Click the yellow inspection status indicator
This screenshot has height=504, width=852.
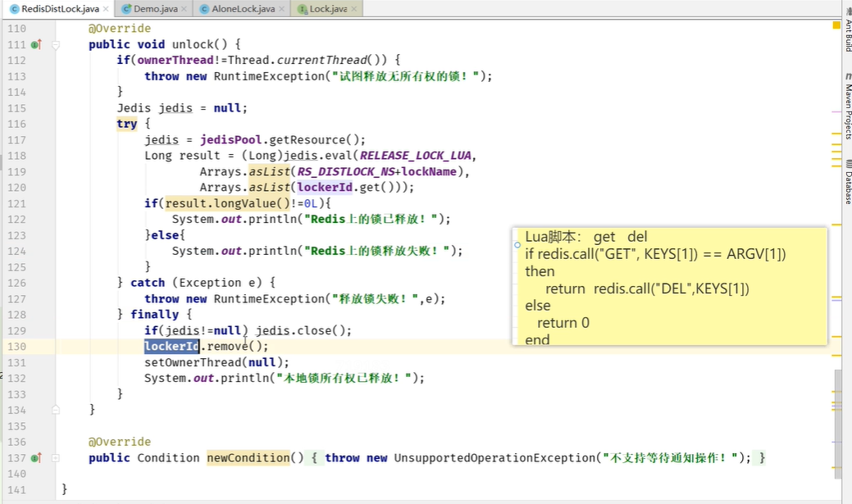[836, 25]
